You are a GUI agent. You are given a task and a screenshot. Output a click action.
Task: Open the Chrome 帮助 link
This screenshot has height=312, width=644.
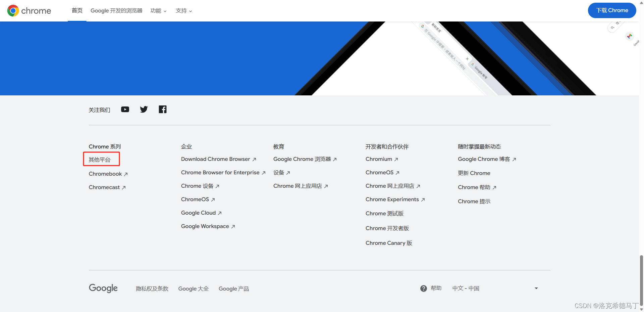tap(477, 187)
